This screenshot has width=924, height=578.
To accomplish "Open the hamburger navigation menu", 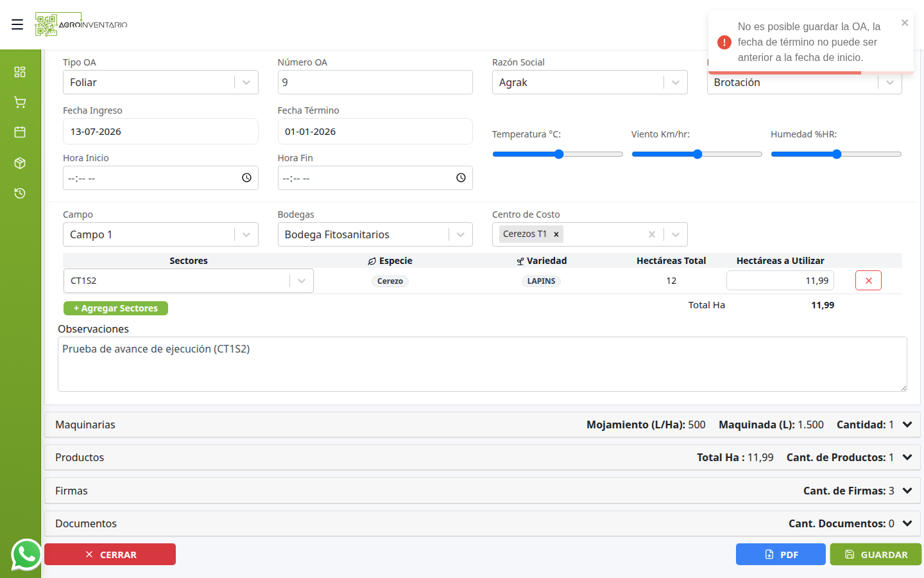I will 17,24.
